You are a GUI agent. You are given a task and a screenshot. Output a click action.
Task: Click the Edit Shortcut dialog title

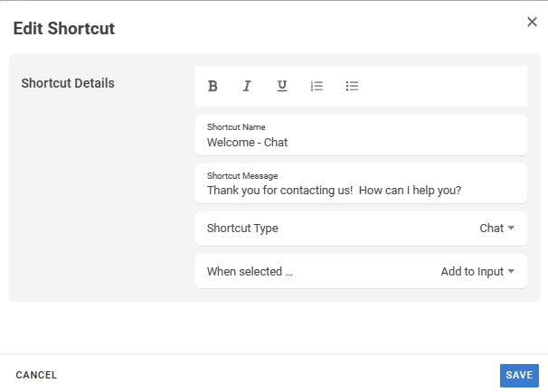(x=63, y=29)
